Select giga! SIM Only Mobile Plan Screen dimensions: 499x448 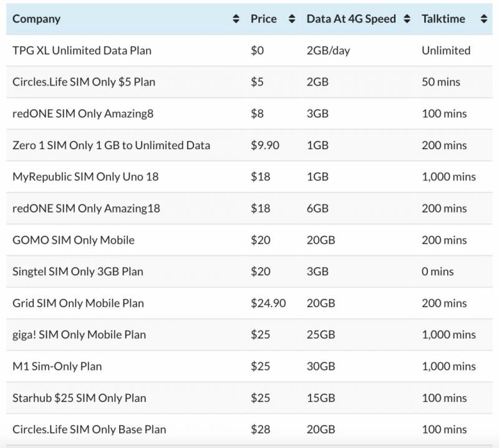[79, 334]
